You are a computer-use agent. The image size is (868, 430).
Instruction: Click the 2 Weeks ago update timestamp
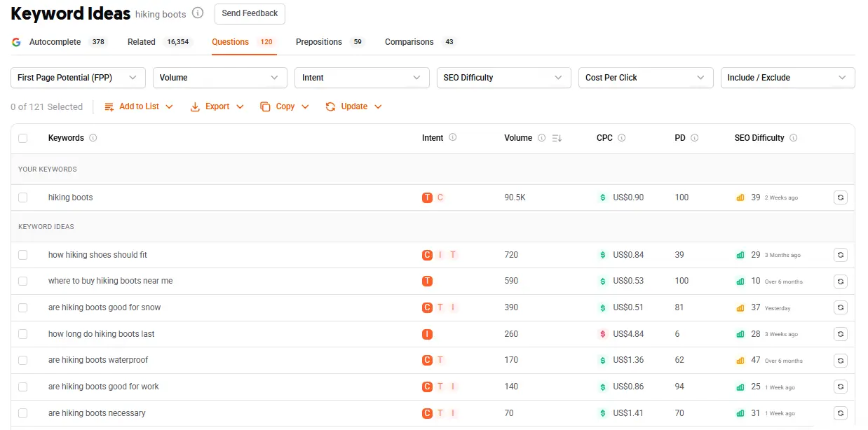coord(781,198)
